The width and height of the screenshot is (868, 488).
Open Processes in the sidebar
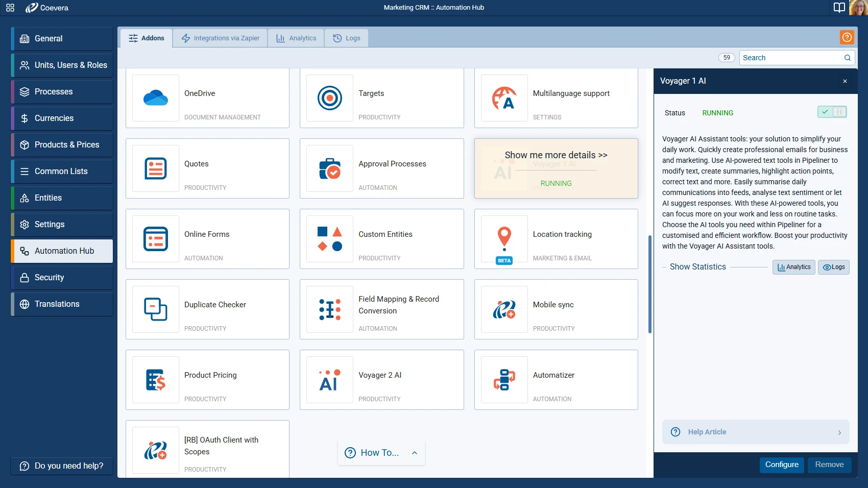[x=62, y=92]
